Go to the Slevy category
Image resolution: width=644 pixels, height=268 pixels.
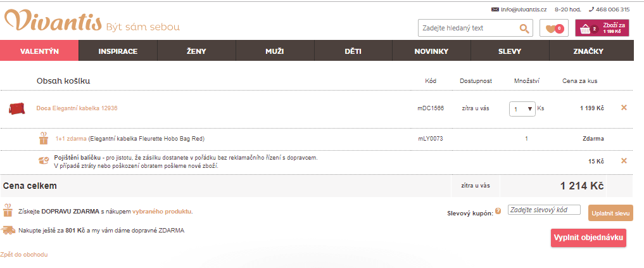click(x=510, y=51)
